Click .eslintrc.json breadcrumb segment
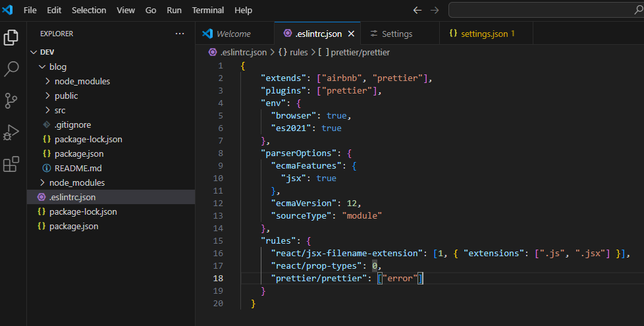This screenshot has width=644, height=326. click(238, 52)
